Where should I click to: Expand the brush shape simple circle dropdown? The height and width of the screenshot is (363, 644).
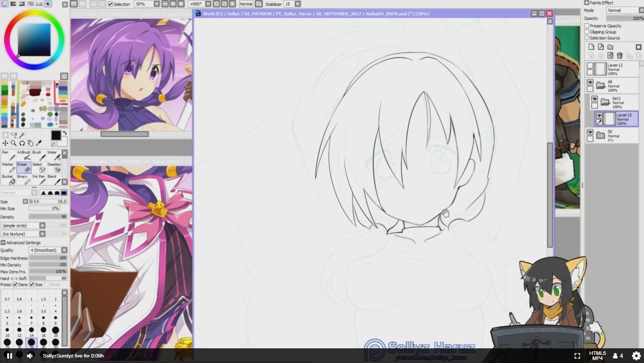tap(43, 226)
